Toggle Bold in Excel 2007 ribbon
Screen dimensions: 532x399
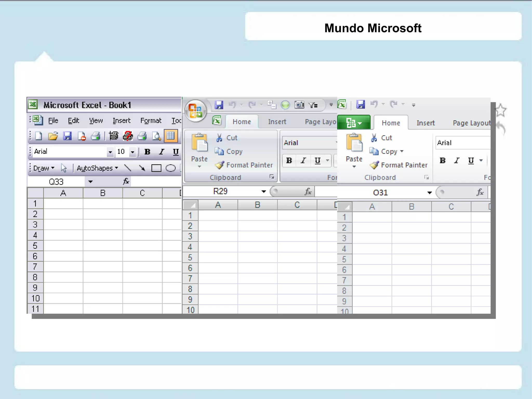click(289, 161)
